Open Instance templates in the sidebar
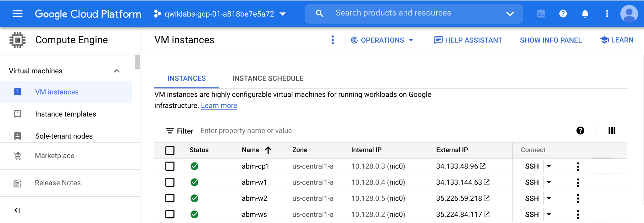Image resolution: width=644 pixels, height=223 pixels. tap(66, 114)
